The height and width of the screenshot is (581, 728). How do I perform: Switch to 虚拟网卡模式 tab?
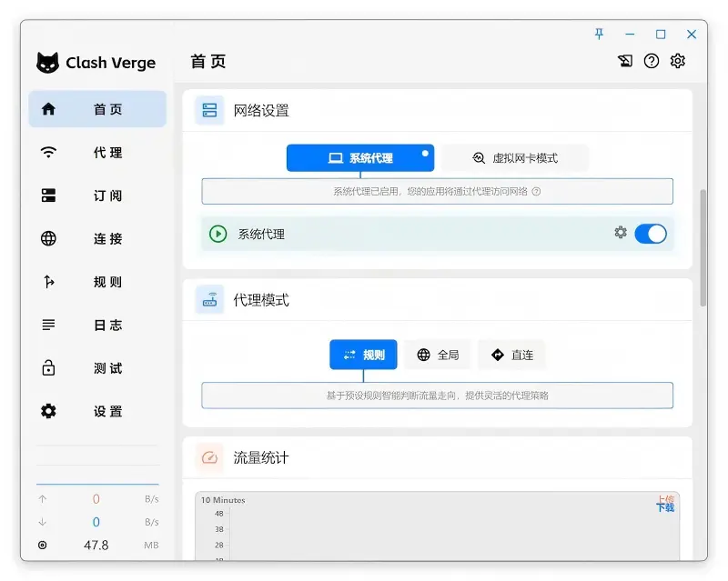pyautogui.click(x=515, y=158)
